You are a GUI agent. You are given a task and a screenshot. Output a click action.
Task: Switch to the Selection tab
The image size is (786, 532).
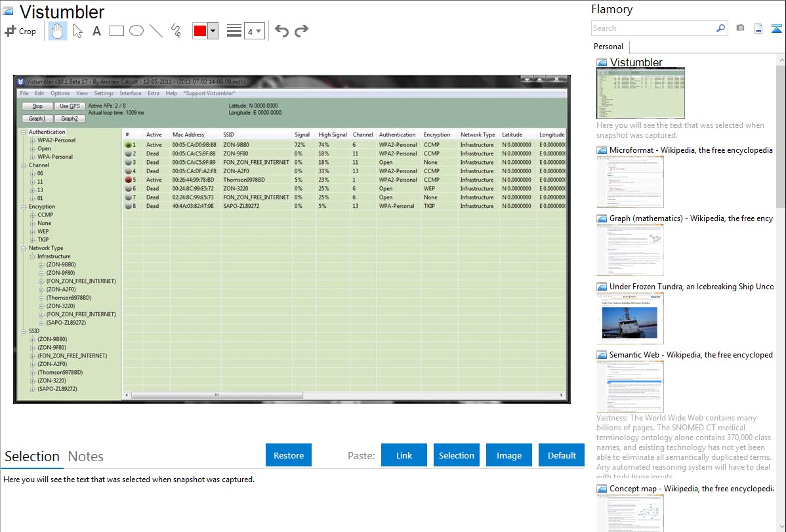32,457
